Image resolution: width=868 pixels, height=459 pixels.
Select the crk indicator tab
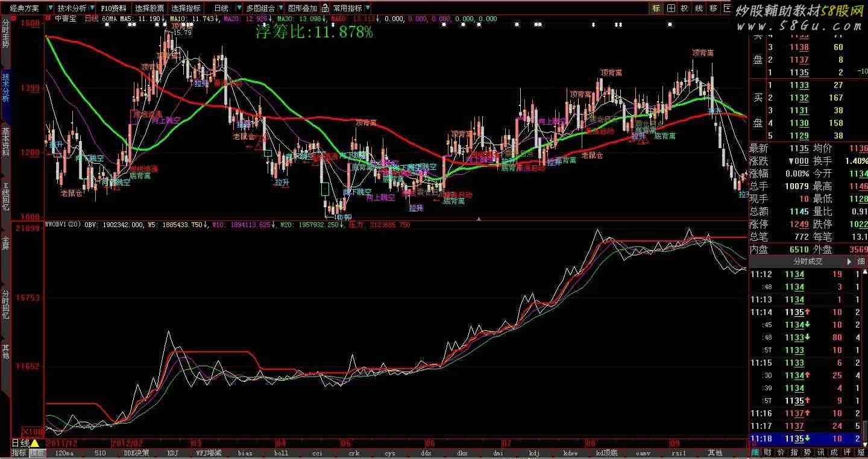(353, 454)
